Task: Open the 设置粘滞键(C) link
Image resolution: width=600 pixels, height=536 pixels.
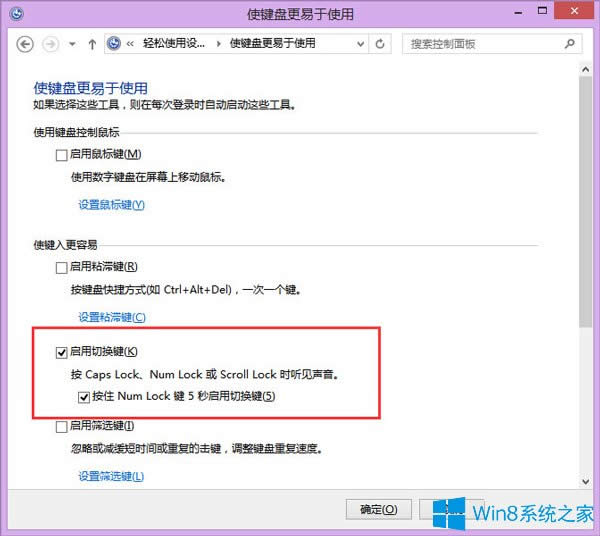Action: [112, 318]
